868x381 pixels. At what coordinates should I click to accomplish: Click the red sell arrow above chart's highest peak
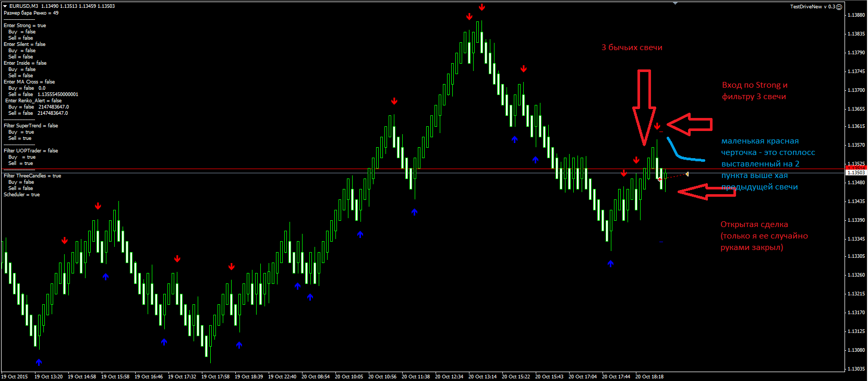pos(482,7)
